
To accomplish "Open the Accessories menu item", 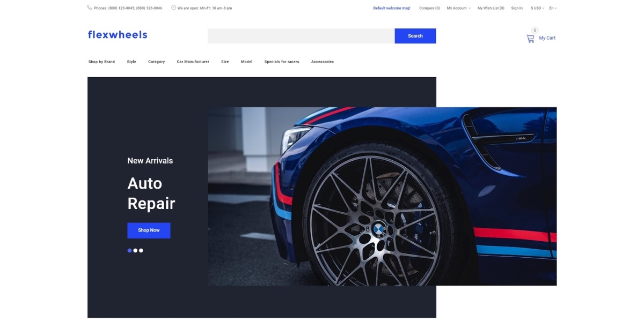I will tap(323, 62).
